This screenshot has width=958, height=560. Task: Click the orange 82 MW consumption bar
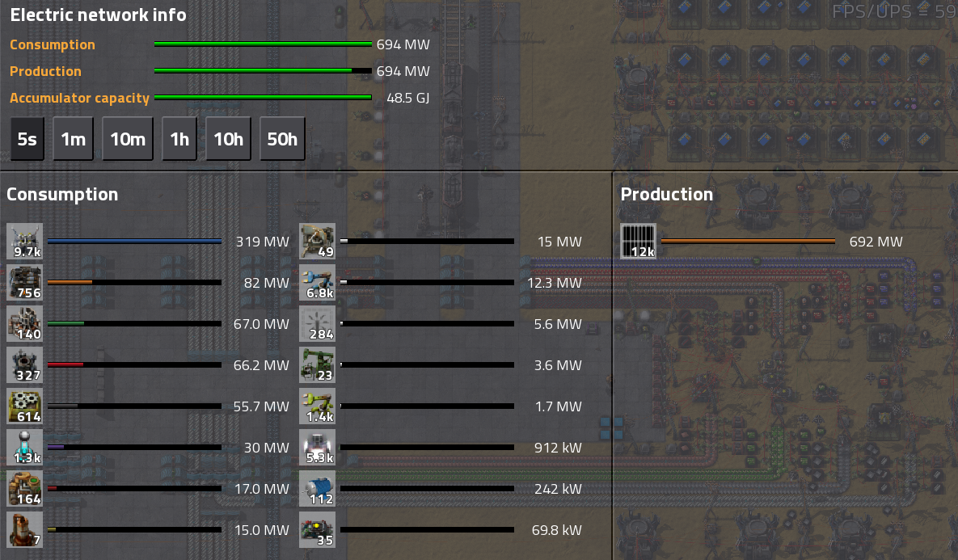pos(134,282)
